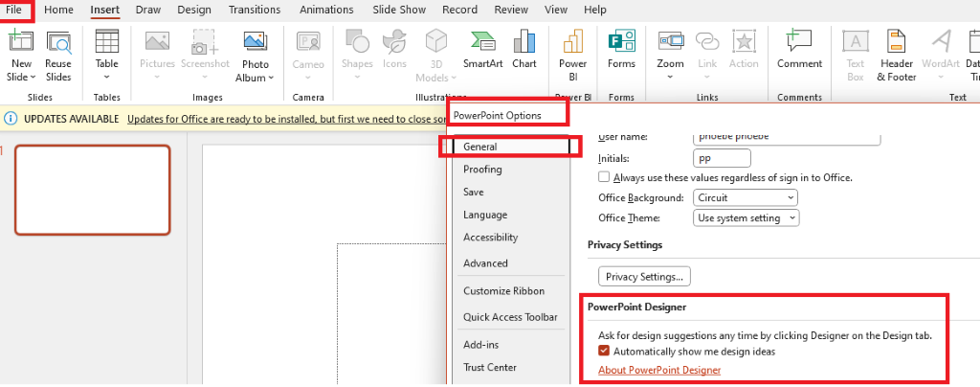Open the About PowerPoint Designer link
The width and height of the screenshot is (980, 387).
(659, 370)
